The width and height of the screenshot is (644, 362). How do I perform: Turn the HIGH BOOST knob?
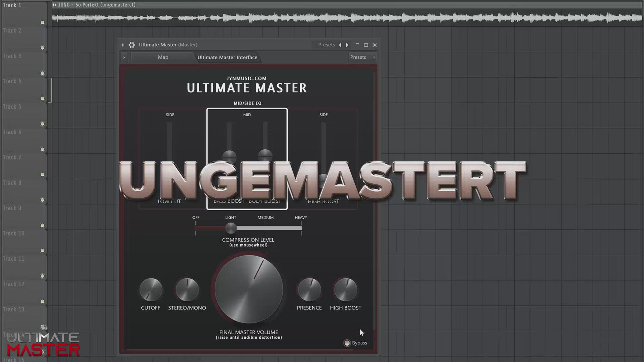(345, 290)
